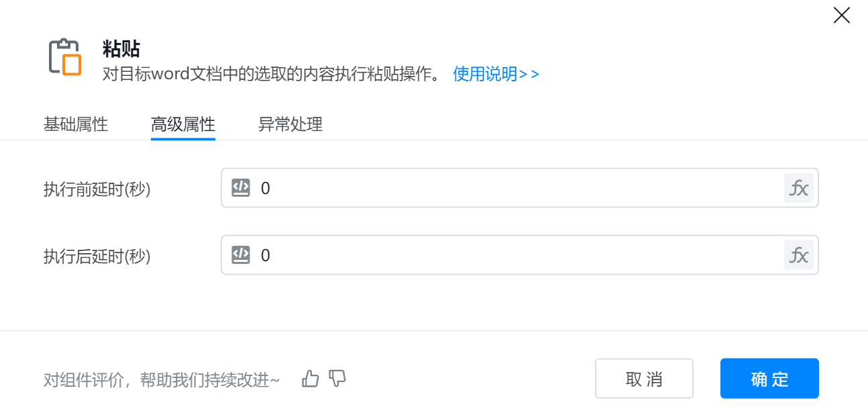Click the paste clipboard icon in header
Screen dimensions: 868x417
[x=65, y=57]
